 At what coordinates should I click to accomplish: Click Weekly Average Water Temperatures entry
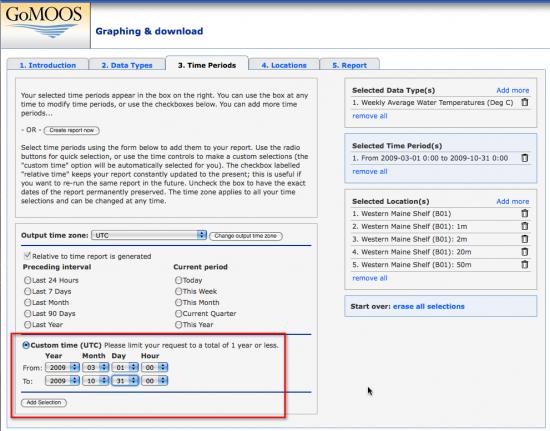(x=433, y=103)
